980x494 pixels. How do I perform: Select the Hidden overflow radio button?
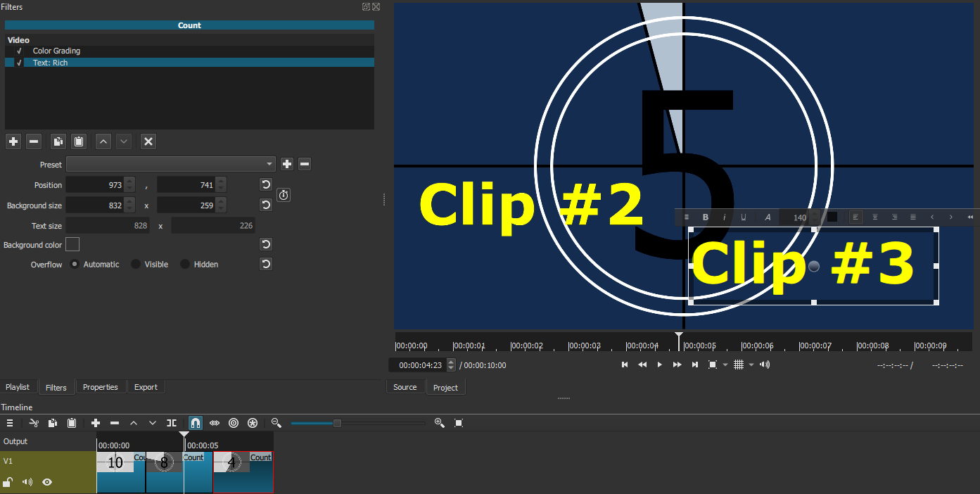[x=186, y=264]
